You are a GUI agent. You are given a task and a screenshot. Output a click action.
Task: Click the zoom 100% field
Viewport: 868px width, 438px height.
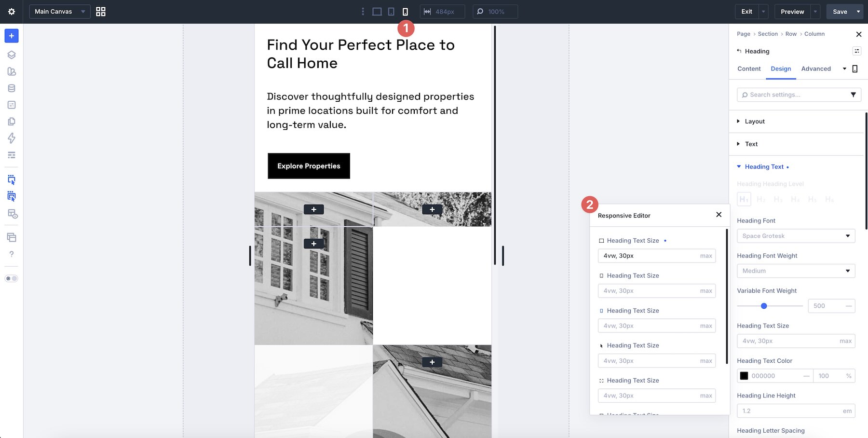(x=495, y=12)
